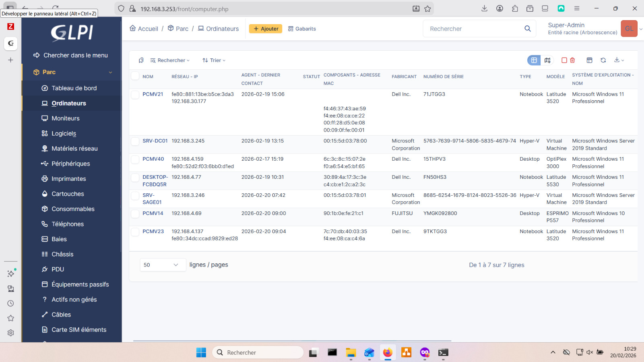Open Tableau de bord menu item
Screen dimensions: 644x362
tap(74, 88)
